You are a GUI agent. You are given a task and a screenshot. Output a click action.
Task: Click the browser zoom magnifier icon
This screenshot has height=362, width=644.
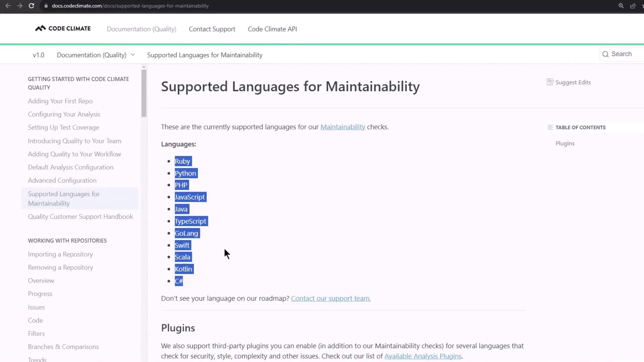[621, 6]
